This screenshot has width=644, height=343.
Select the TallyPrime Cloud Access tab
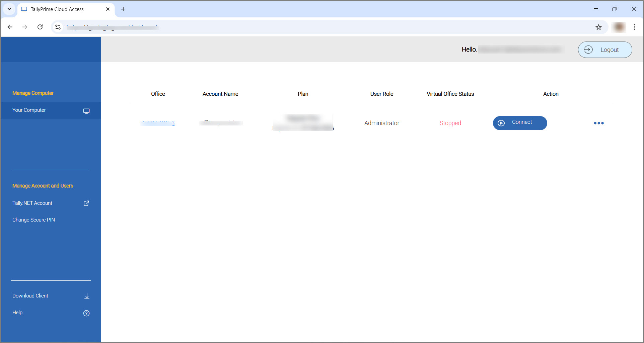coord(66,9)
